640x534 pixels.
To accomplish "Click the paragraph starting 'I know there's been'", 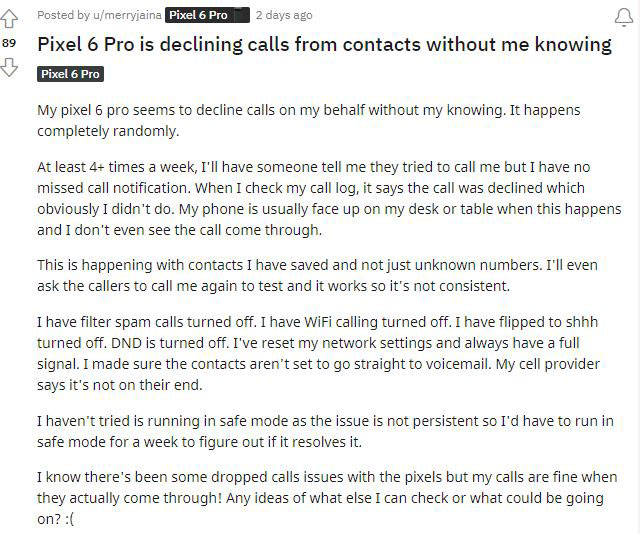I will (327, 498).
